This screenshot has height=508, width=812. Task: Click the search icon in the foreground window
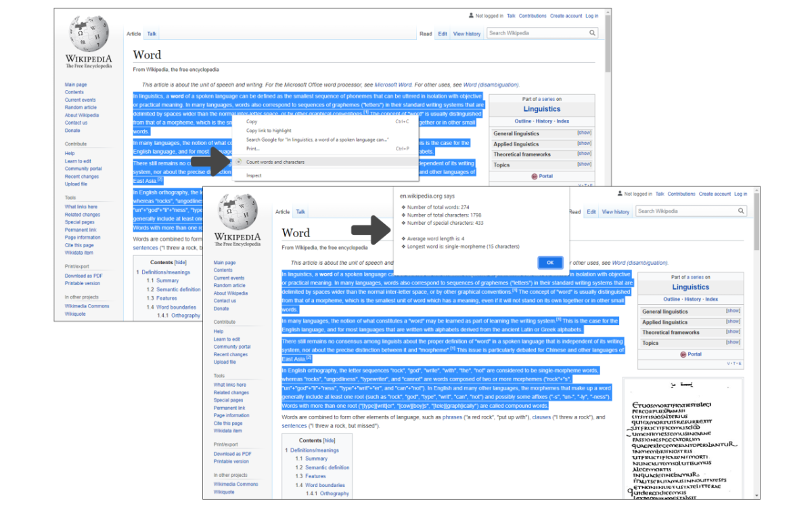(x=740, y=211)
